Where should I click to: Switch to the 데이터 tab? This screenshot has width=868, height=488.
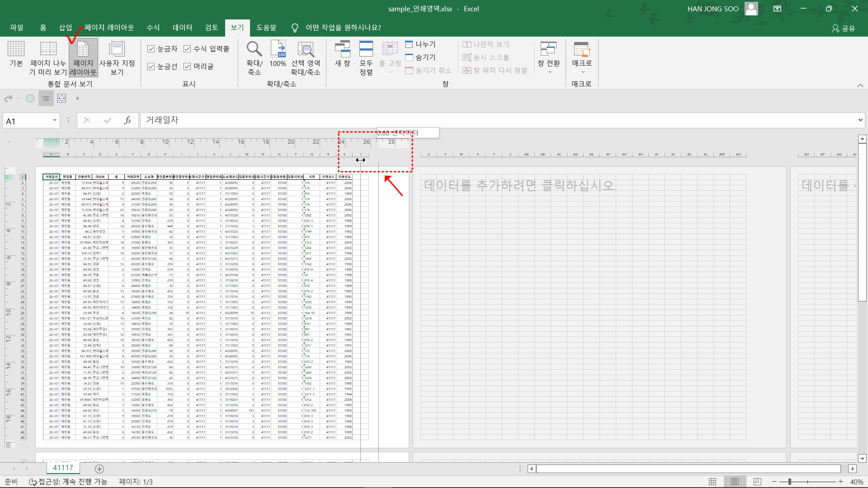182,28
